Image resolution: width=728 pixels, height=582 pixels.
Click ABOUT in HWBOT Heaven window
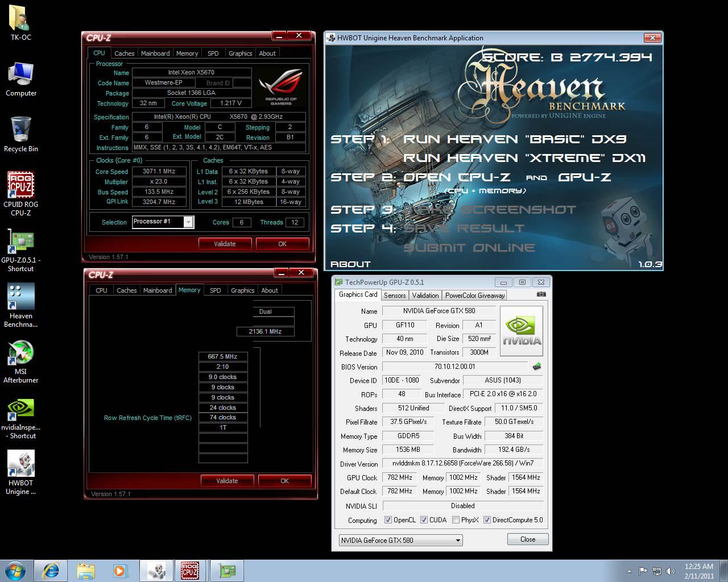350,264
